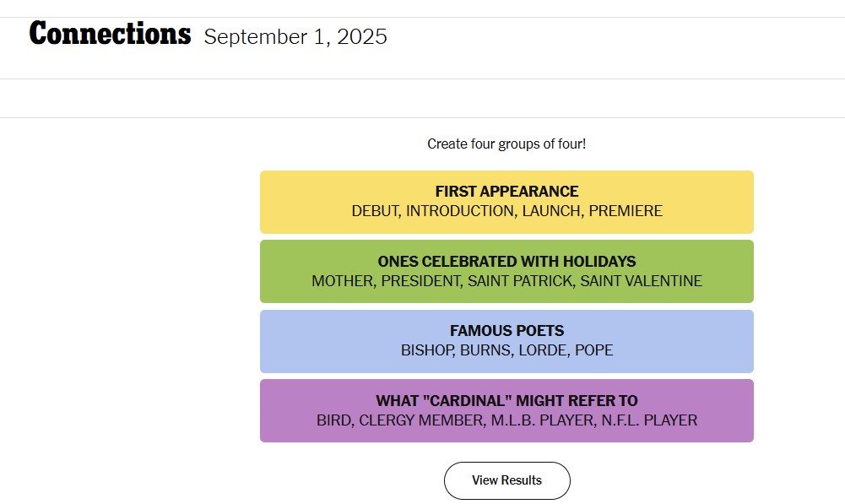This screenshot has width=845, height=504.
Task: Click the word DEBUT in yellow group
Action: coord(374,211)
